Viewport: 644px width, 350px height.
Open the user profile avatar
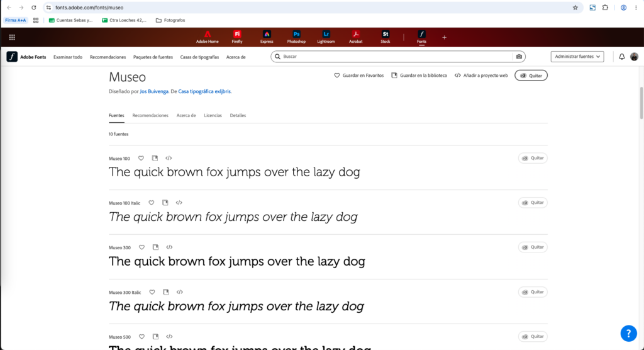(634, 57)
